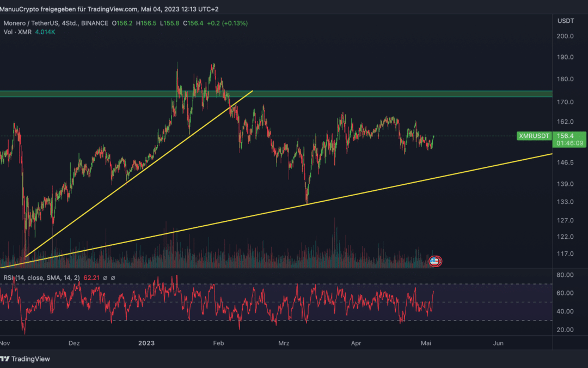Image resolution: width=588 pixels, height=368 pixels.
Task: Click the 80.00 RSI axis label
Action: (x=565, y=275)
